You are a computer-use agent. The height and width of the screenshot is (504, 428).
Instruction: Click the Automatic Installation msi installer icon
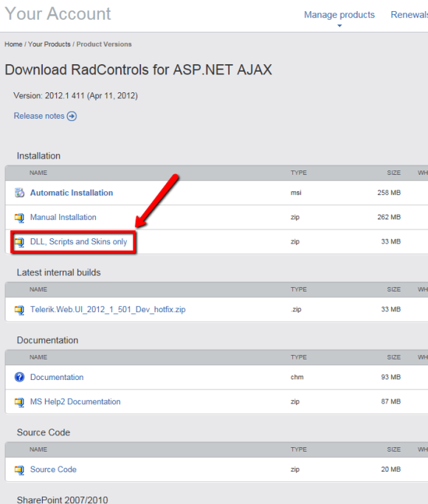tap(20, 193)
